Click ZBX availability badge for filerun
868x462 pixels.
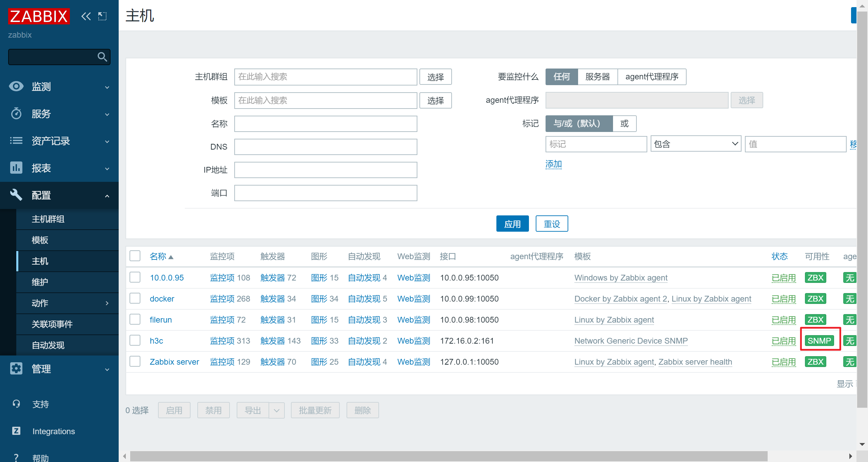(x=815, y=320)
